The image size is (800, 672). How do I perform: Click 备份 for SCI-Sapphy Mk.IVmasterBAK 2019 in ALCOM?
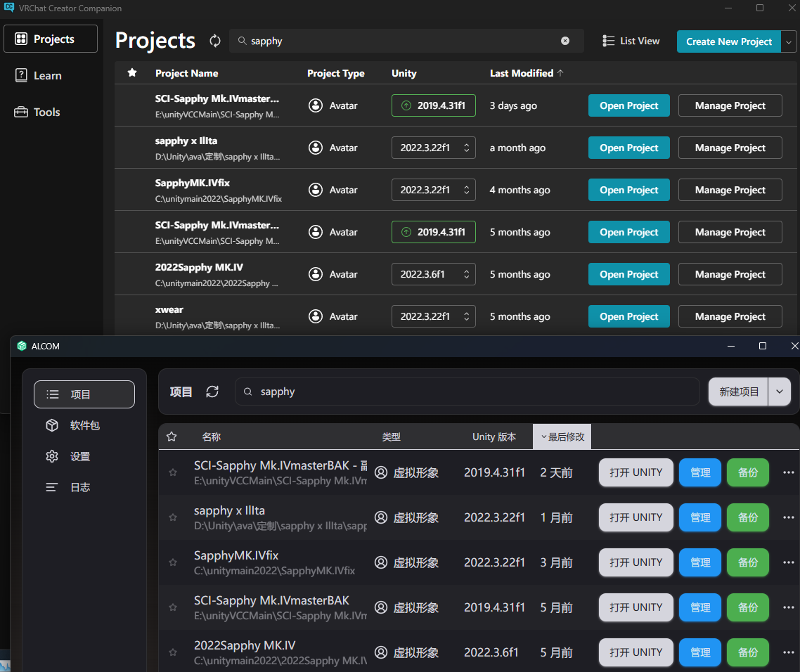pyautogui.click(x=748, y=607)
